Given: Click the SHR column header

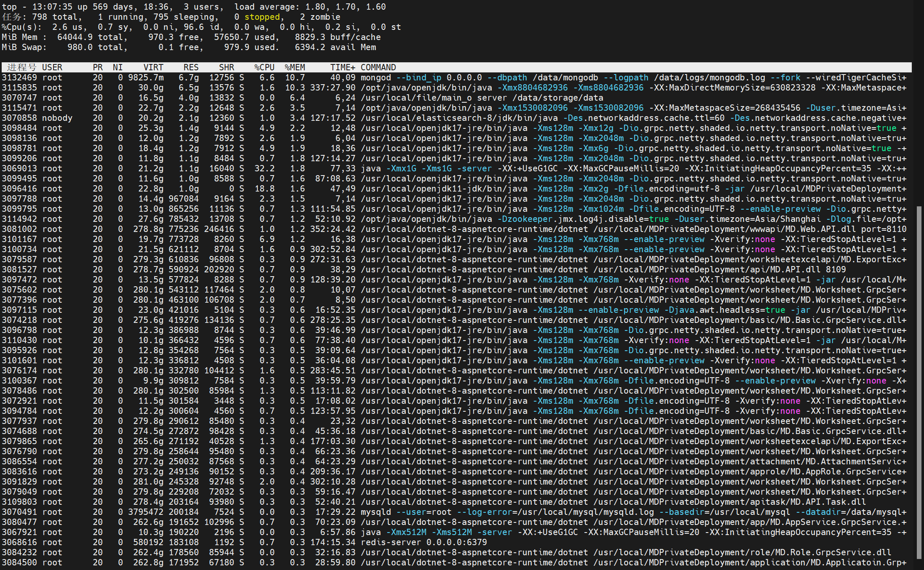Looking at the screenshot, I should pyautogui.click(x=226, y=67).
